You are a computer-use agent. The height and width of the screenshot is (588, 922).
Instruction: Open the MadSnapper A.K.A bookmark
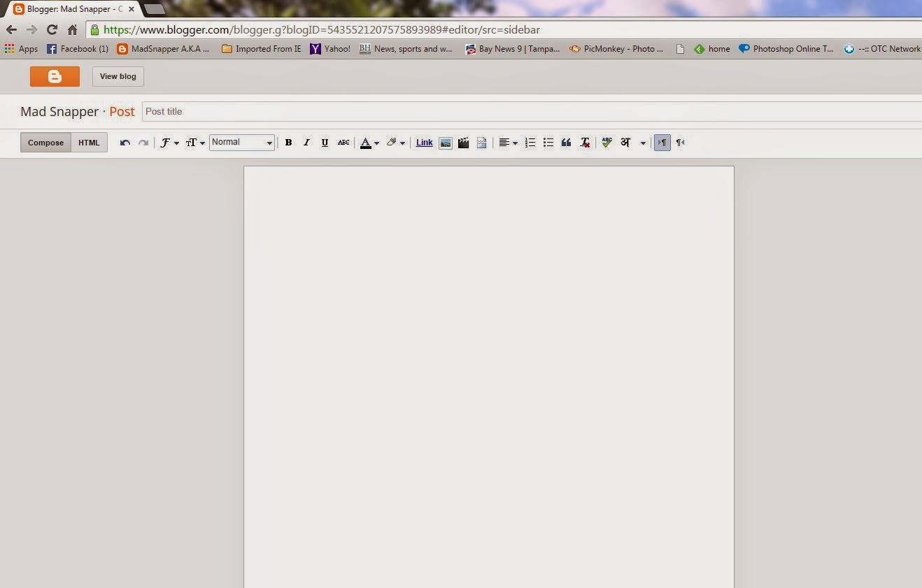163,49
